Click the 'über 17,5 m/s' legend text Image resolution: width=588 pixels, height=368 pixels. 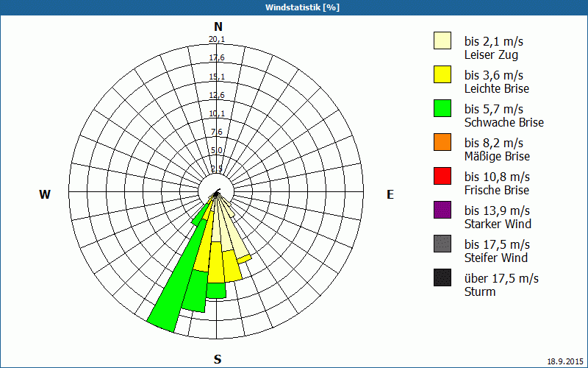(x=502, y=278)
